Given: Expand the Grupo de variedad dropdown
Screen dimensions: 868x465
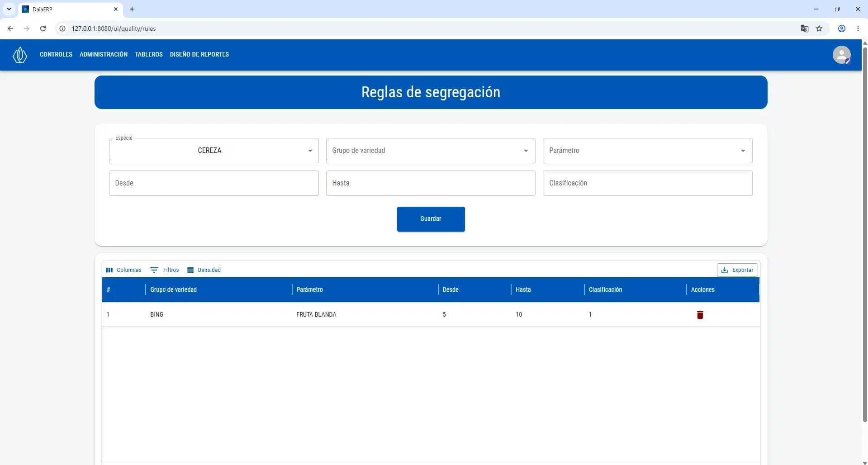Looking at the screenshot, I should click(x=431, y=151).
